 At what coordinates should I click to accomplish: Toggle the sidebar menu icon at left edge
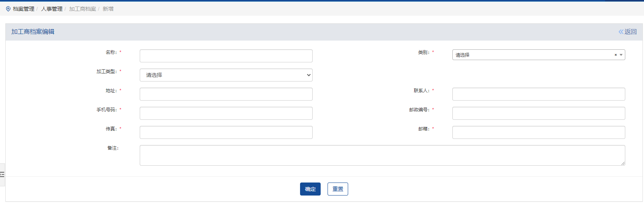(x=2, y=174)
